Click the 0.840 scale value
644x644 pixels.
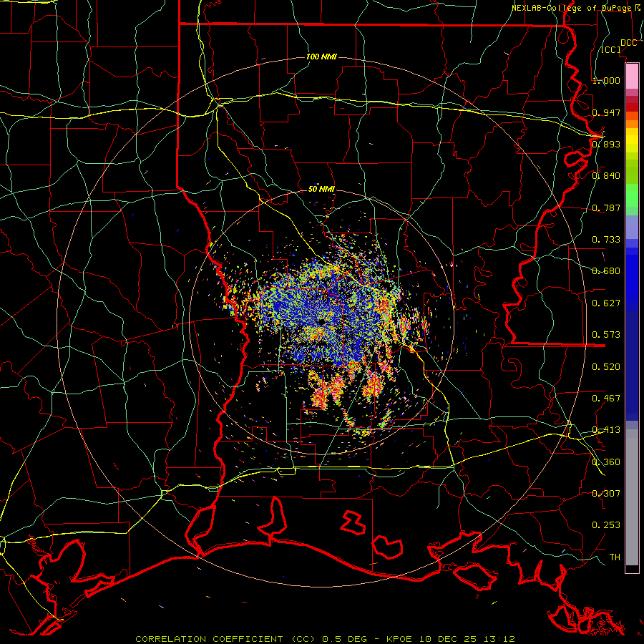[x=606, y=176]
